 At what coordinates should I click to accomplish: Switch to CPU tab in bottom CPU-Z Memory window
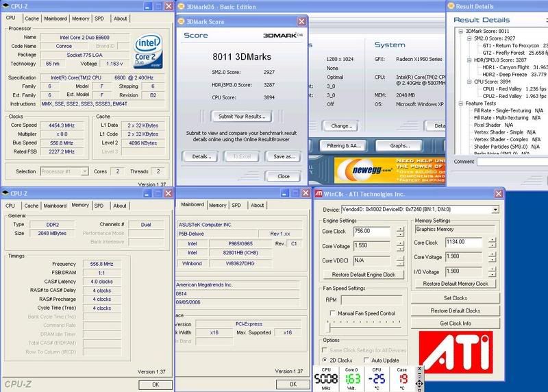10,206
